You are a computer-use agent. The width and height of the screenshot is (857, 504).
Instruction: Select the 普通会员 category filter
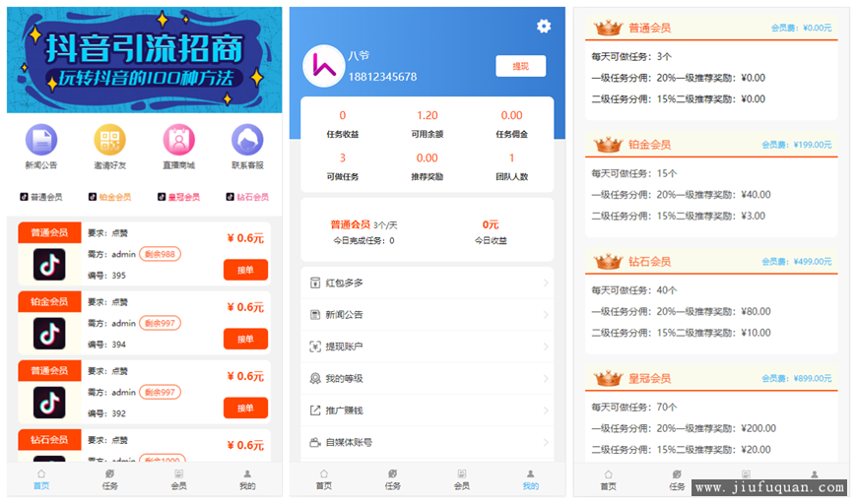tap(41, 197)
